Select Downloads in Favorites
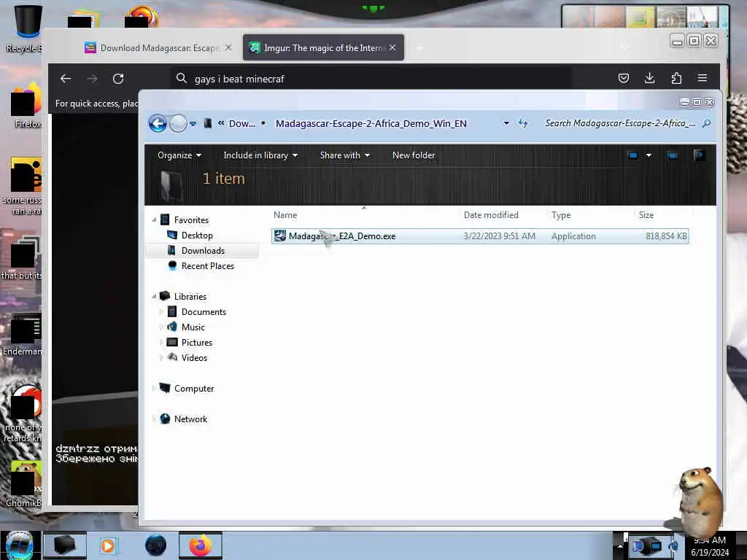This screenshot has width=747, height=560. click(x=203, y=251)
